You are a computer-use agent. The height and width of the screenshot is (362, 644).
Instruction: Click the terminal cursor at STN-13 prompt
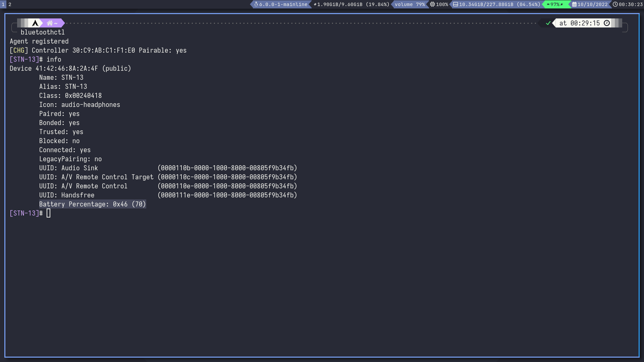[x=48, y=213]
